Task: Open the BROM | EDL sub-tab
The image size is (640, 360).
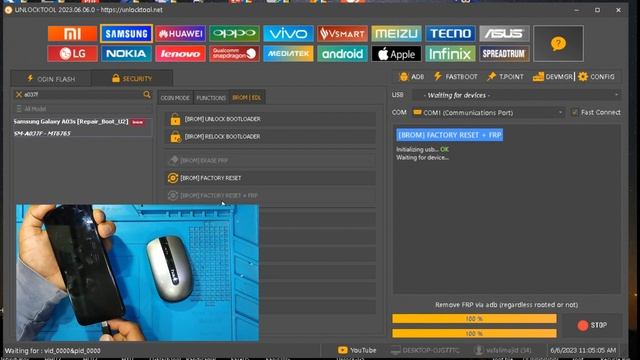Action: click(x=247, y=98)
